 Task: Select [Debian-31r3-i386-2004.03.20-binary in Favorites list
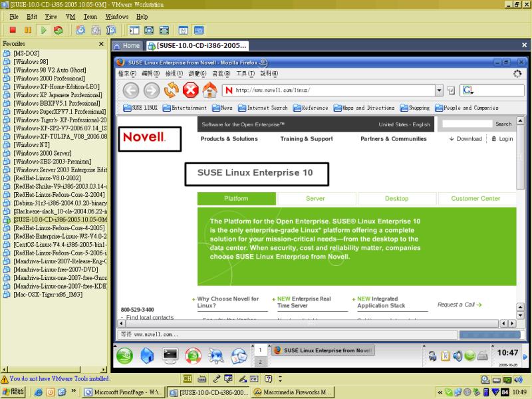pos(60,203)
